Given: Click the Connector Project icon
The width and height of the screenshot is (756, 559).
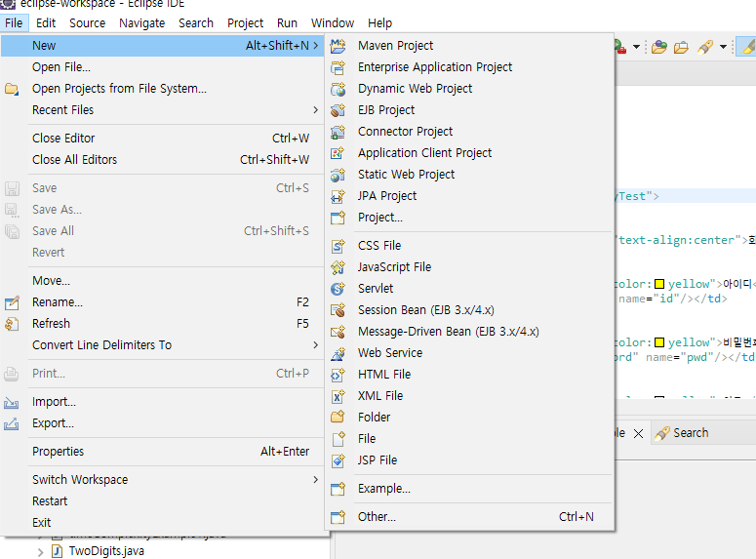Looking at the screenshot, I should pos(338,132).
